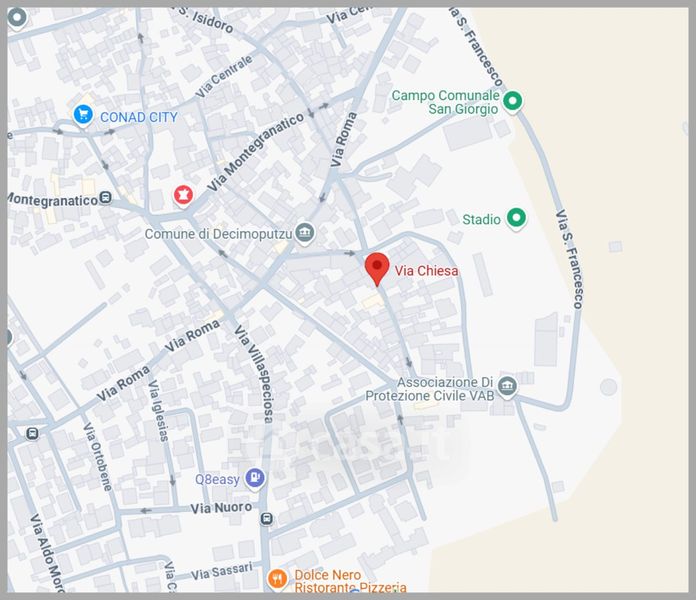Select the Q8easy text label
Screen dimensions: 696x600
[x=218, y=479]
